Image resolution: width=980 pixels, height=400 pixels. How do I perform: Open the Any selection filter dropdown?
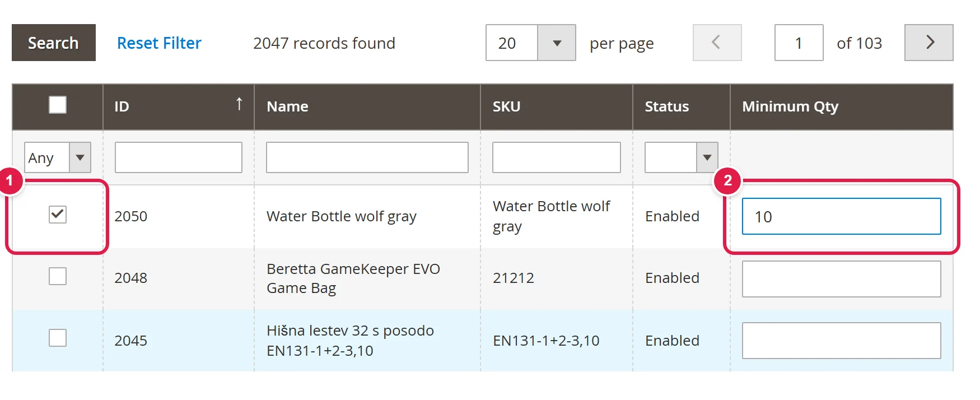click(x=58, y=157)
